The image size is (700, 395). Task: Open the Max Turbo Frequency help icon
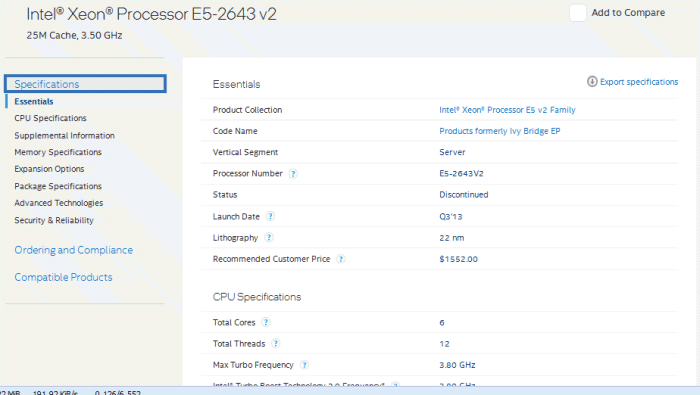click(x=304, y=365)
